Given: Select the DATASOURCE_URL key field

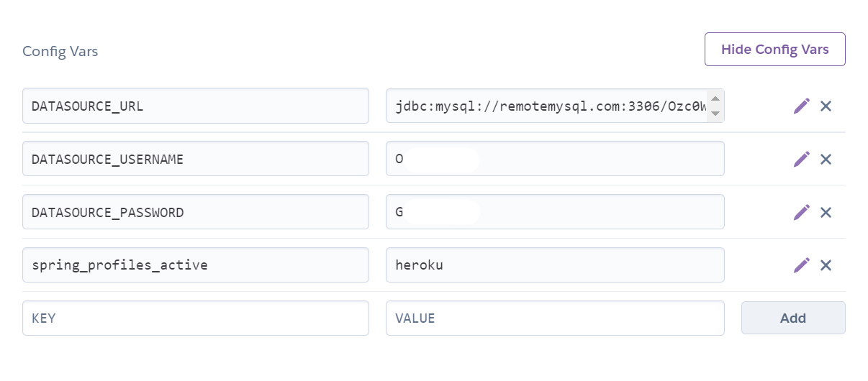Looking at the screenshot, I should click(195, 106).
